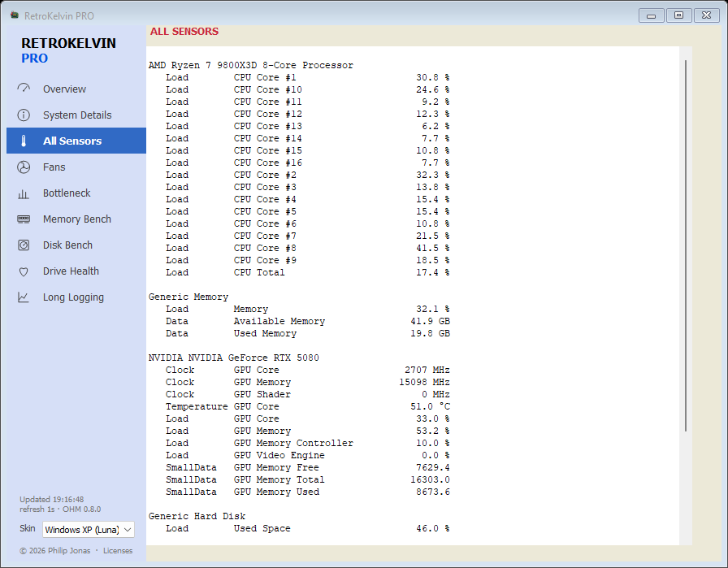Click the CPU Core #8 value 41.5 %
Viewport: 728px width, 568px height.
(x=433, y=248)
